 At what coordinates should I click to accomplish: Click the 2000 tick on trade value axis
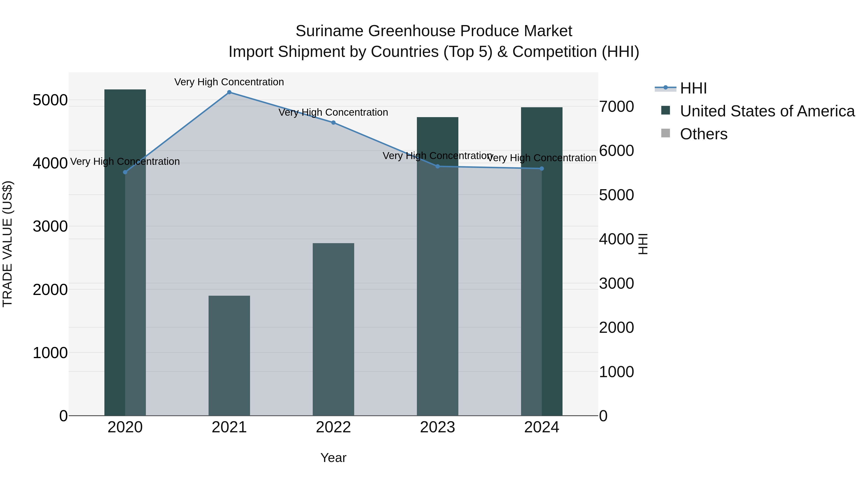(50, 290)
